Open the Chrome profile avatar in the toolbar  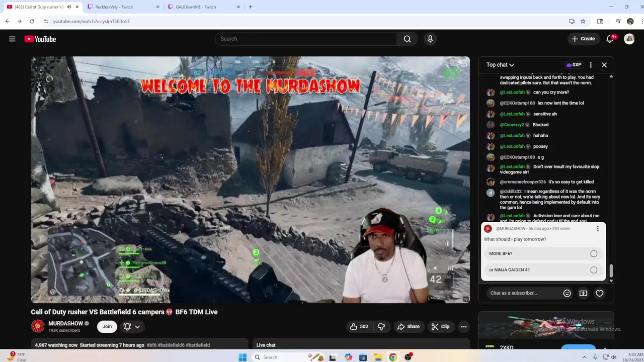pos(630,21)
